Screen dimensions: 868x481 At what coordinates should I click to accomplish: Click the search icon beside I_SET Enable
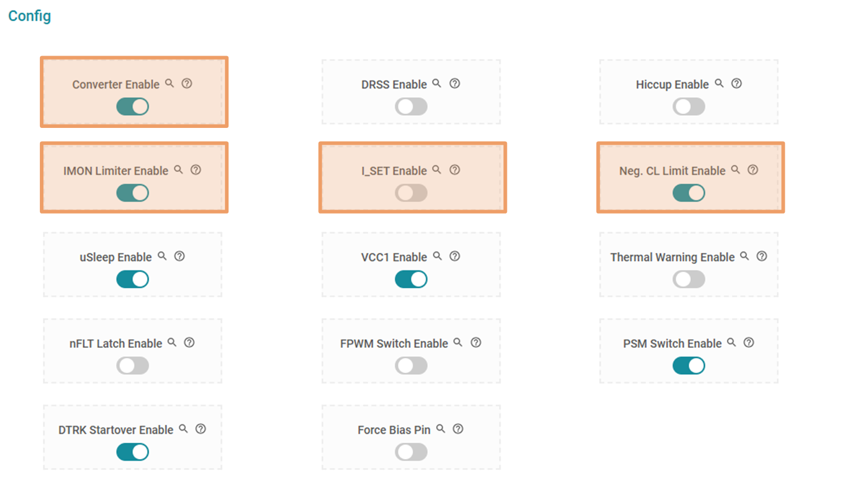click(437, 170)
